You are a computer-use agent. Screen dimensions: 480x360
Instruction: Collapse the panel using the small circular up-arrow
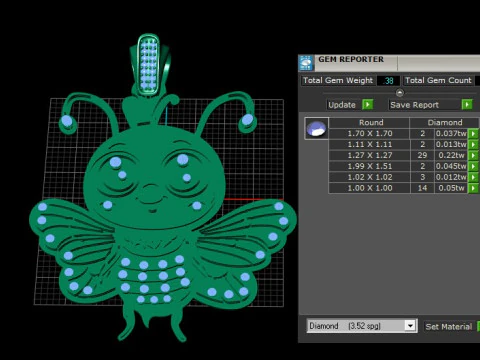click(x=400, y=93)
